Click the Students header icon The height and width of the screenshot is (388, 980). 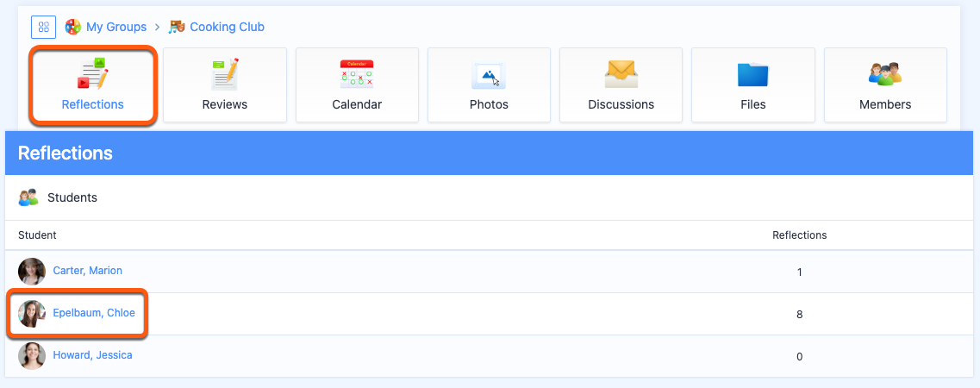(x=28, y=197)
